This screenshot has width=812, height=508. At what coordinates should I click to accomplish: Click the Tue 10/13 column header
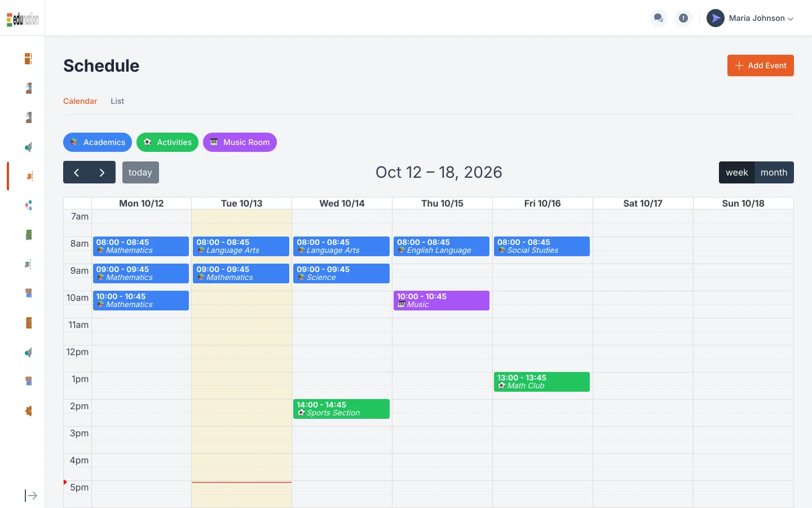pos(242,203)
